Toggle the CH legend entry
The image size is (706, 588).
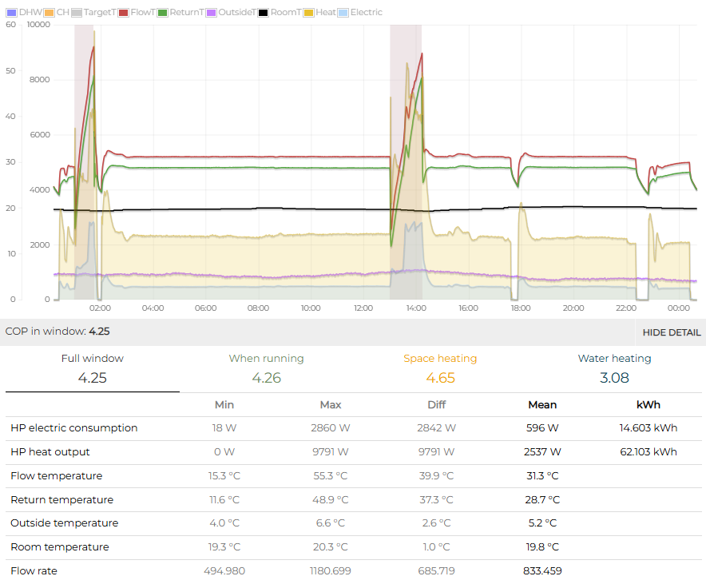[56, 13]
